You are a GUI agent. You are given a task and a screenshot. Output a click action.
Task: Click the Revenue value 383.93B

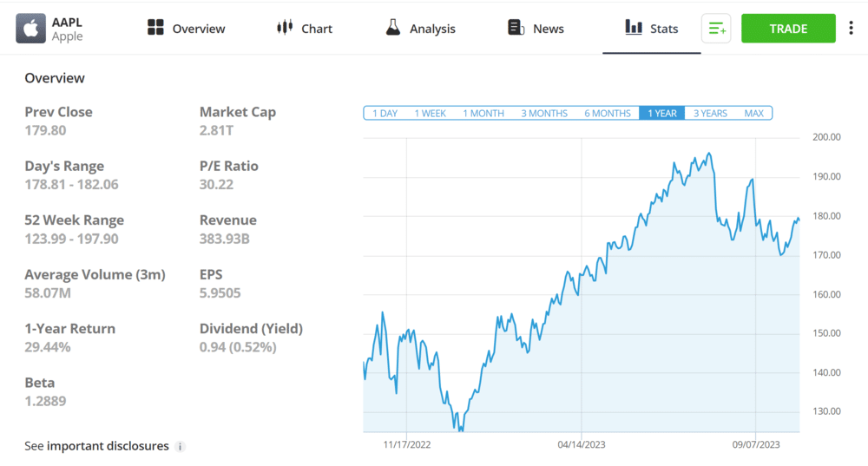[225, 240]
